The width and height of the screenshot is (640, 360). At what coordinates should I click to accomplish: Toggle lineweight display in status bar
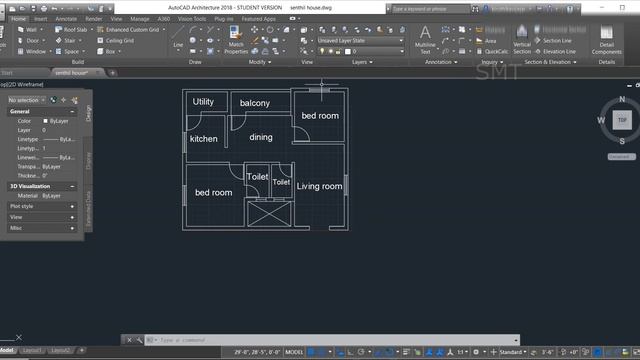(406, 352)
